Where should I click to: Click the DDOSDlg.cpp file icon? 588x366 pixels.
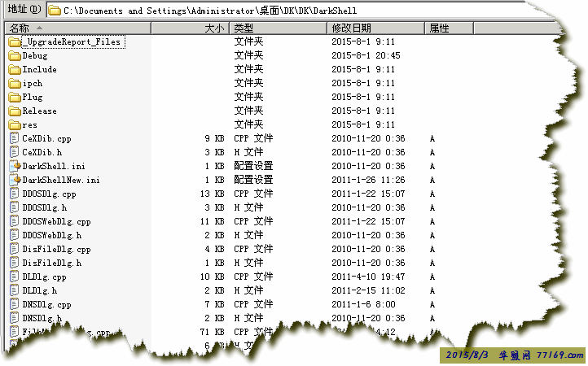point(14,194)
